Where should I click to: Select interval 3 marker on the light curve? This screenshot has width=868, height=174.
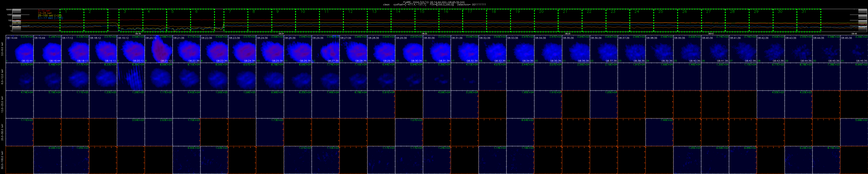point(125,11)
